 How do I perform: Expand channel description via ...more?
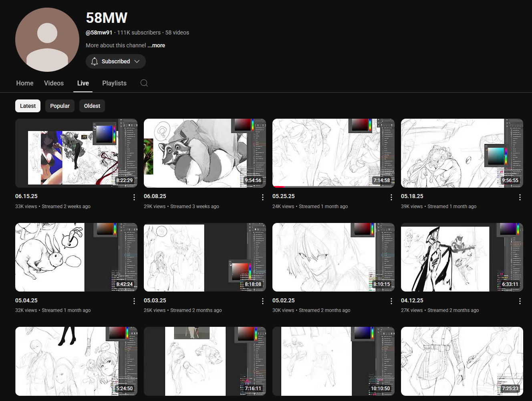pos(156,45)
